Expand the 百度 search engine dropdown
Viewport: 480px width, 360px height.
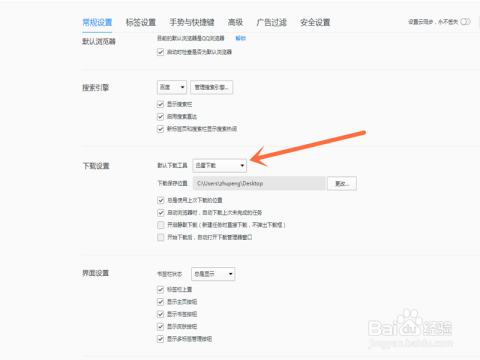(172, 87)
